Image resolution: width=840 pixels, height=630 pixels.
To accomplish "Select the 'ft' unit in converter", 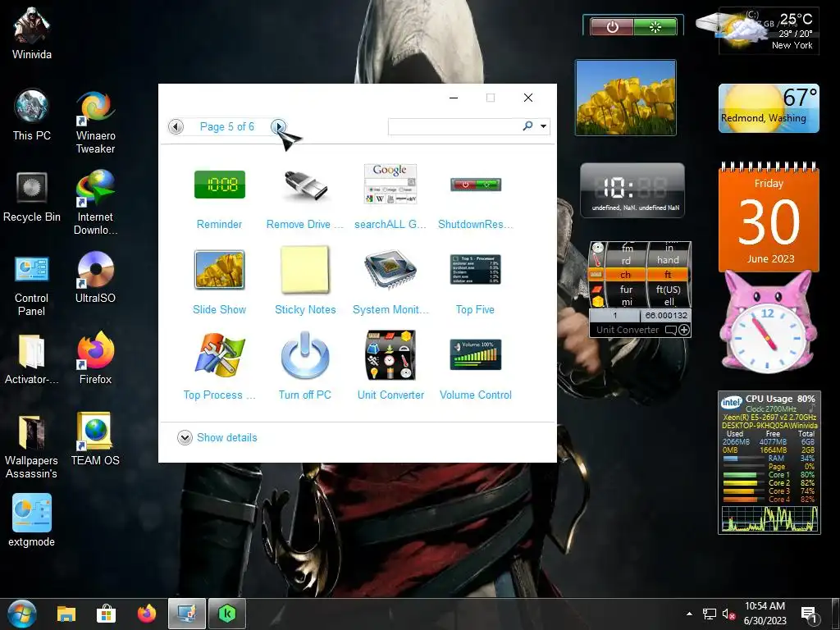I will pyautogui.click(x=668, y=275).
